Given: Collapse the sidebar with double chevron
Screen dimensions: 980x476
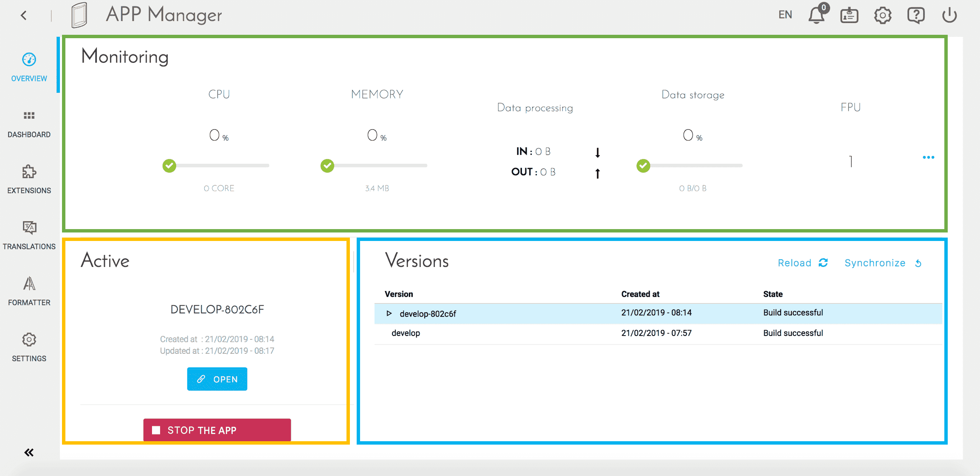Looking at the screenshot, I should coord(29,453).
